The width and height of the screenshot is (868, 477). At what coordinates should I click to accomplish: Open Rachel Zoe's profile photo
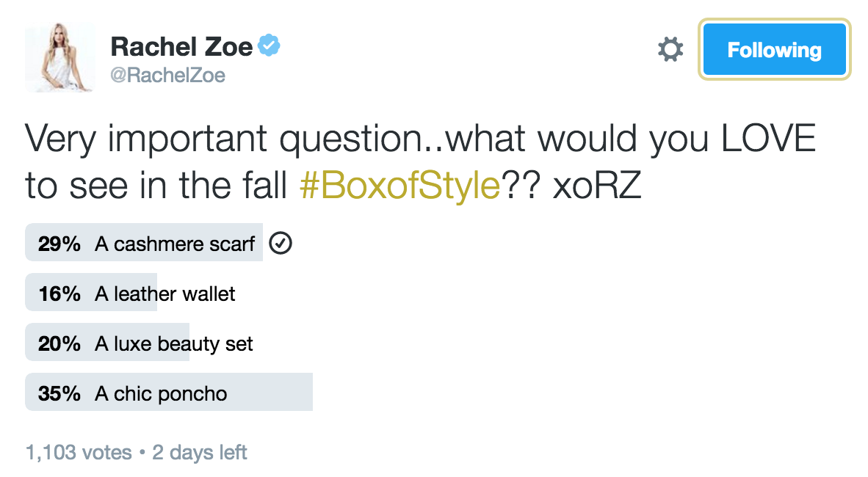(59, 57)
